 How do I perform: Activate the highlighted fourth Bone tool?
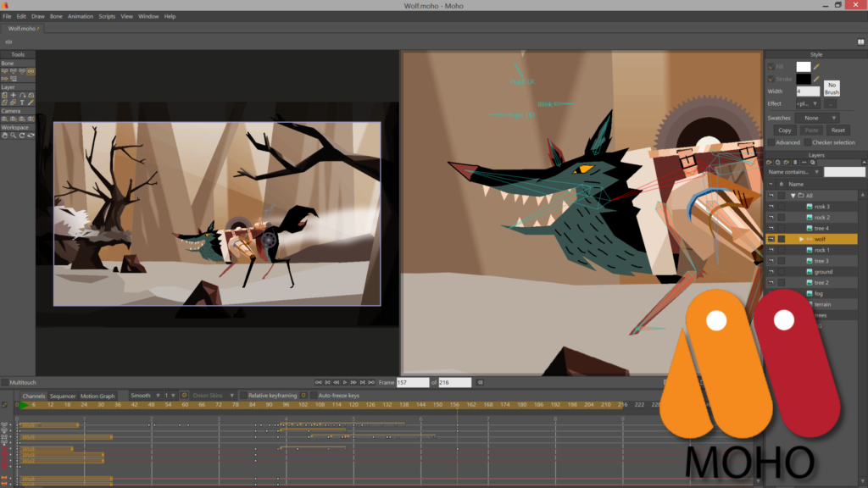(31, 71)
